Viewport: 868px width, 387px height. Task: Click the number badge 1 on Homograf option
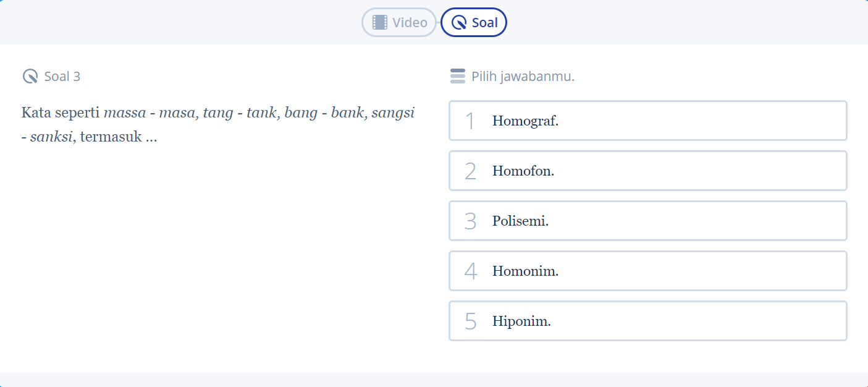click(470, 121)
